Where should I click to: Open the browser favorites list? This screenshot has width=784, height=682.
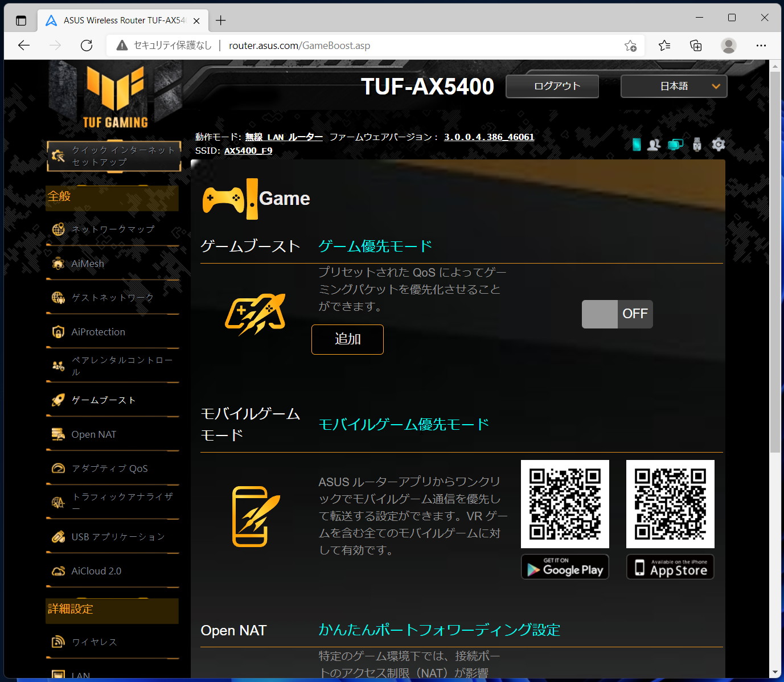click(664, 46)
